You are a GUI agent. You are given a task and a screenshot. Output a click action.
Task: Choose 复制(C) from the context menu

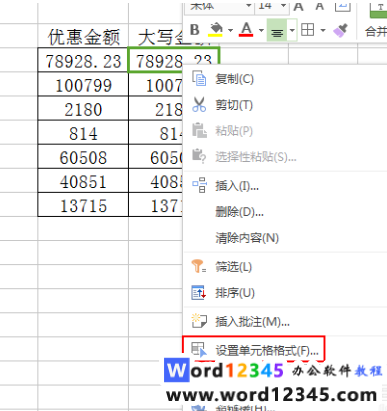coord(286,79)
